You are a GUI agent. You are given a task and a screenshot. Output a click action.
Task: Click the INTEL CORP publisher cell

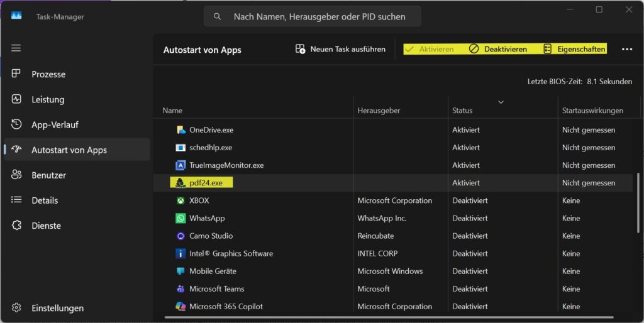pyautogui.click(x=377, y=253)
